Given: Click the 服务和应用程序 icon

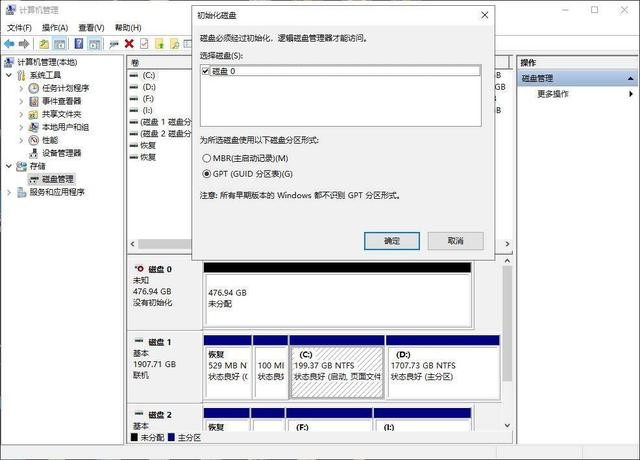Looking at the screenshot, I should (x=21, y=192).
